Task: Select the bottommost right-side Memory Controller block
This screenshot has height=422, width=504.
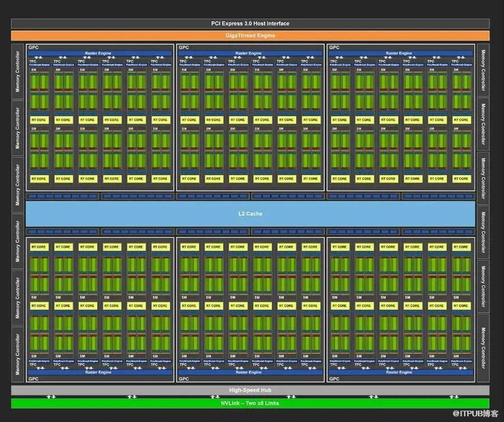Action: (483, 348)
